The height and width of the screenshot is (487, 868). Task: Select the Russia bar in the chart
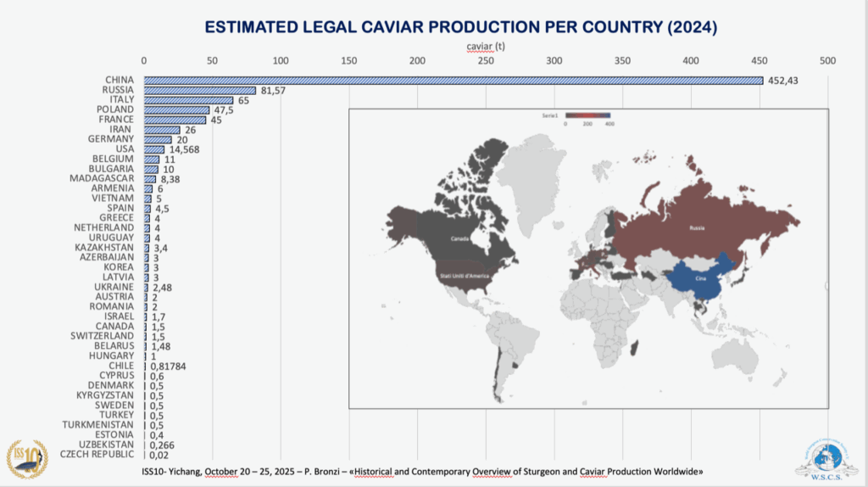[199, 91]
